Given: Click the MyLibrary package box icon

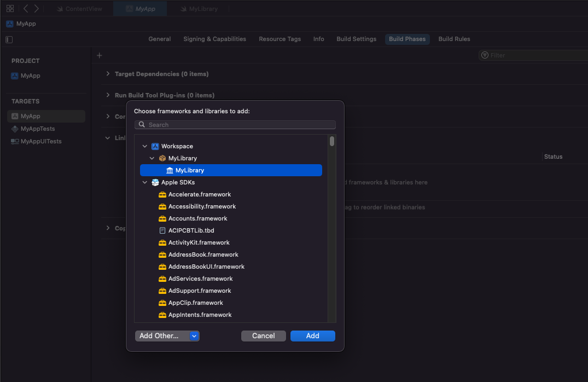Looking at the screenshot, I should tap(162, 158).
